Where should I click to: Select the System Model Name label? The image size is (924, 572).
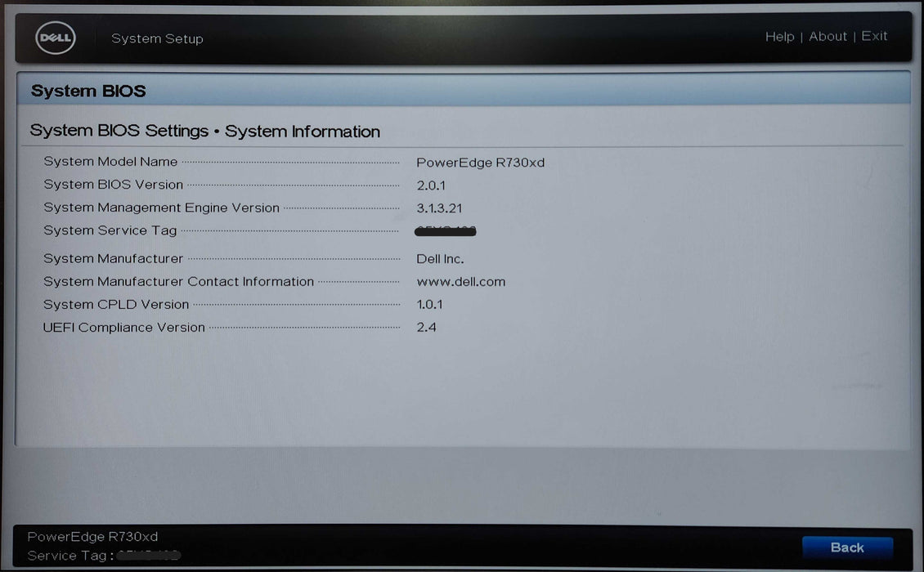[x=110, y=162]
